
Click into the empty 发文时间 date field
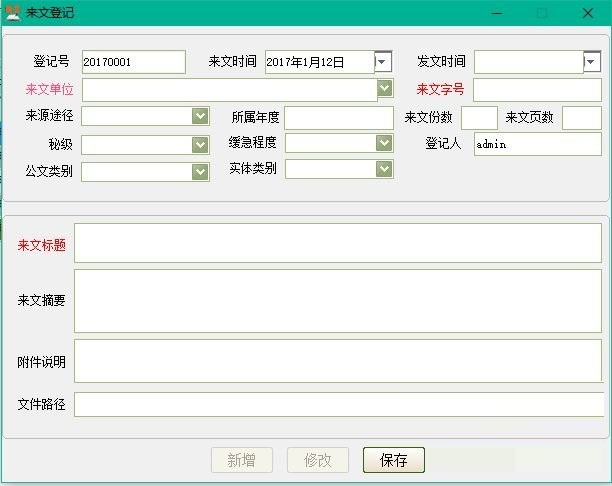tap(528, 62)
